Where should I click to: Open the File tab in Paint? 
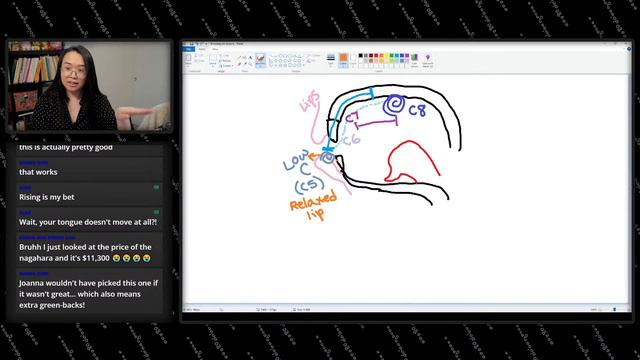point(189,49)
